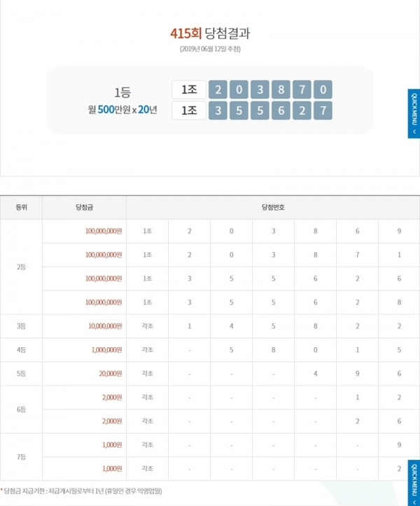Click the 당첨금 지급기한 footer note

[81, 491]
